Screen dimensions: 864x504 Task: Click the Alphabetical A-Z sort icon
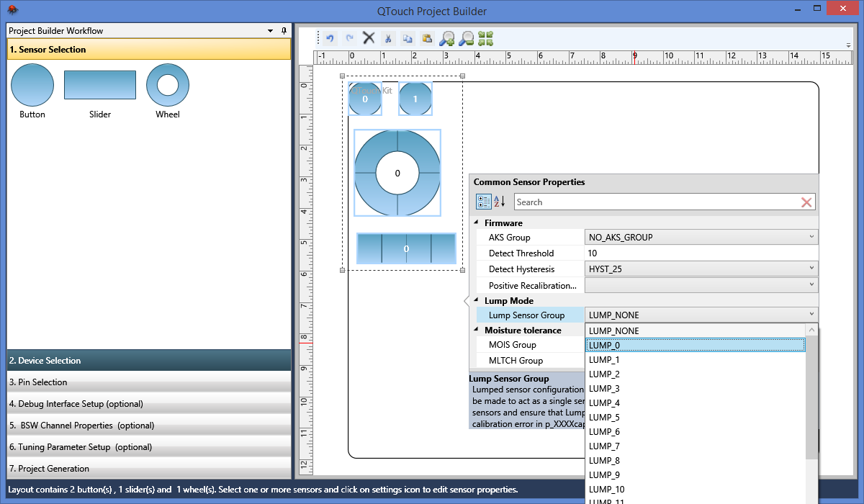499,202
